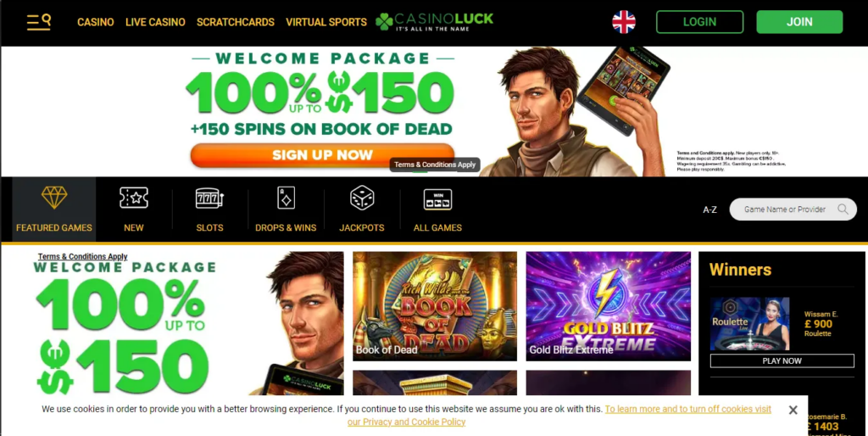Dismiss the cookie notice with X
Image resolution: width=868 pixels, height=436 pixels.
point(793,410)
